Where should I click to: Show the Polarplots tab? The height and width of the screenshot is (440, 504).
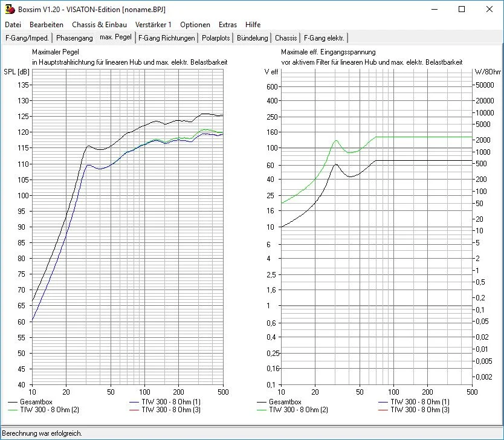[216, 38]
